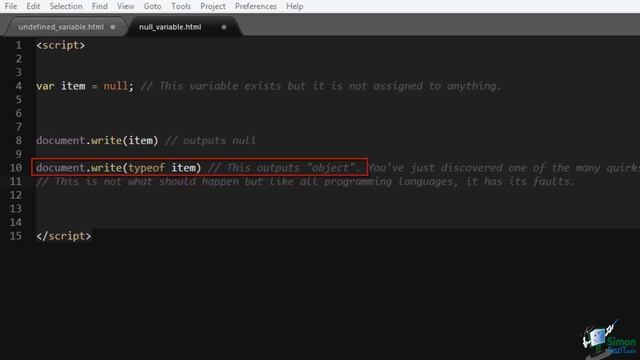Place cursor on closing </script> tag
This screenshot has height=360, width=640.
coord(64,236)
